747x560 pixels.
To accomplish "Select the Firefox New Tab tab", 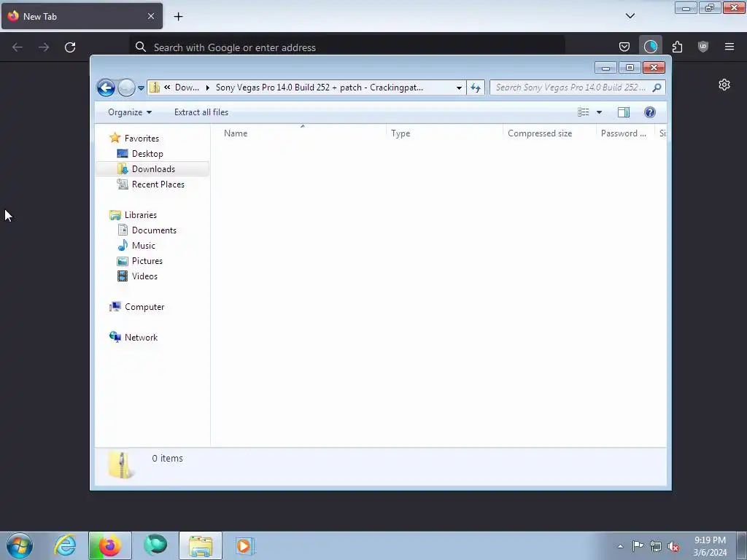I will (x=82, y=16).
